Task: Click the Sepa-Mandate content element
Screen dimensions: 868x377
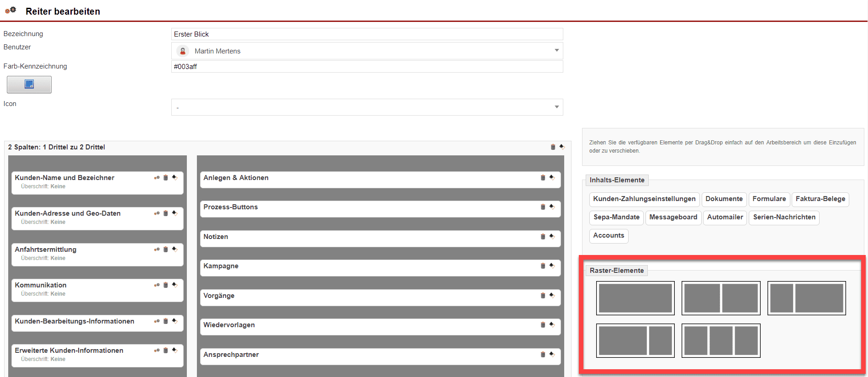Action: pyautogui.click(x=616, y=217)
